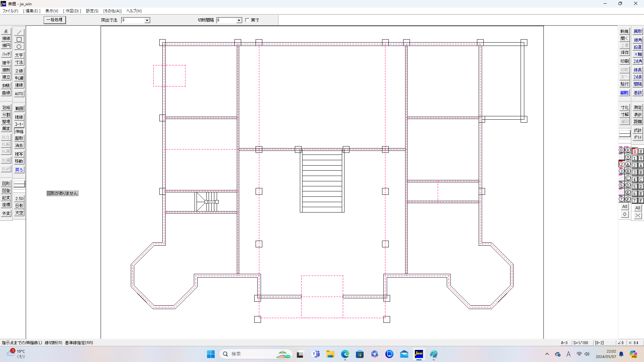Select the 複線 double-line tool
Viewport: 644px width, 362px height.
click(x=19, y=117)
